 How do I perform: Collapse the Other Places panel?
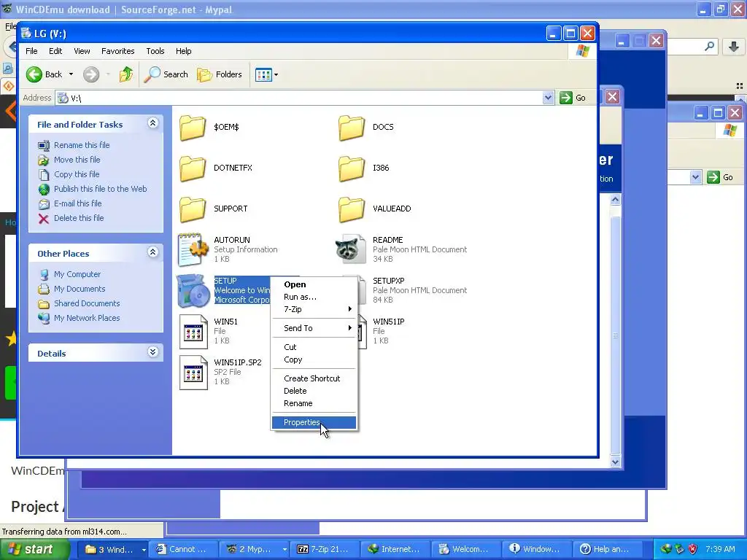click(152, 252)
